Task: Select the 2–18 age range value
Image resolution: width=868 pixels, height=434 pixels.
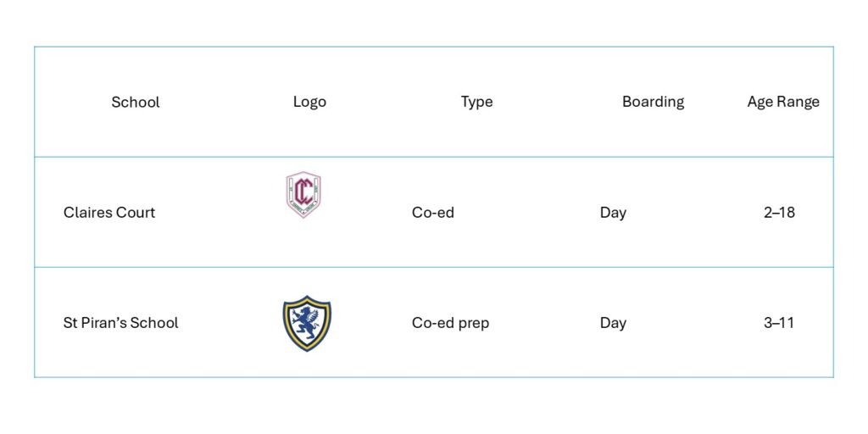Action: click(x=779, y=213)
